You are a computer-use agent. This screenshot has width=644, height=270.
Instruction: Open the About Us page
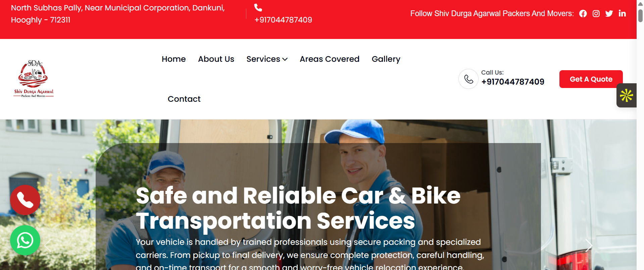click(216, 59)
